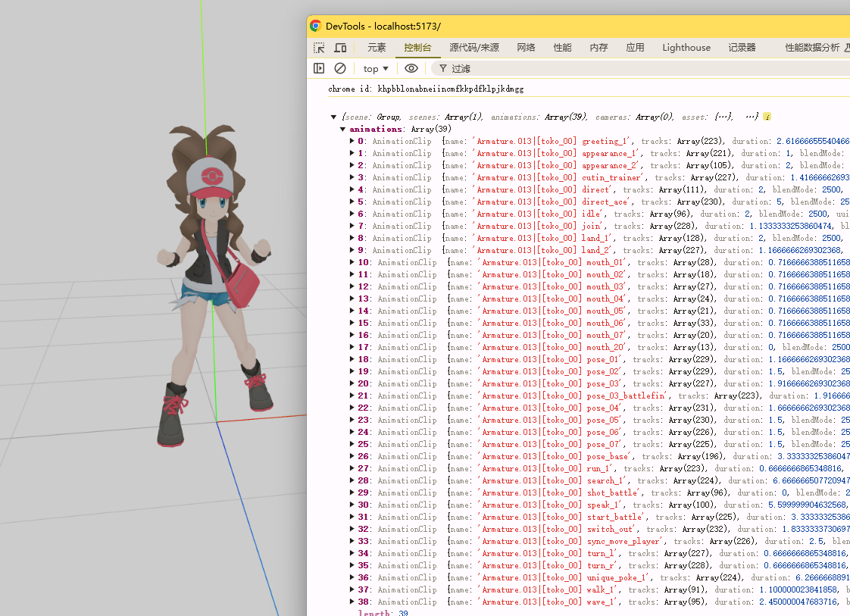Viewport: 850px width, 616px height.
Task: Click the info badge beside the logged object
Action: [x=767, y=117]
